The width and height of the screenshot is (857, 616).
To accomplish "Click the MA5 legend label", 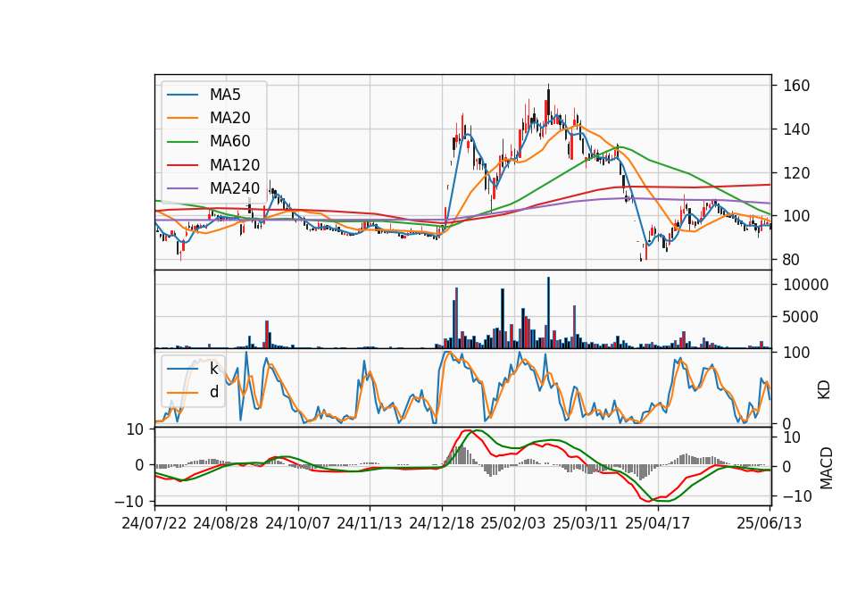I will click(225, 95).
